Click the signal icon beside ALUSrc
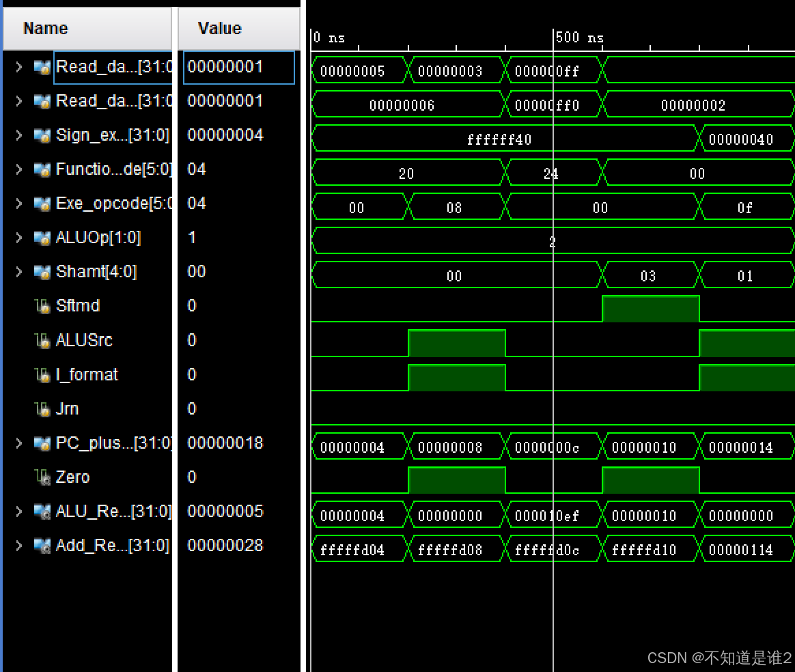The image size is (795, 672). (x=41, y=340)
